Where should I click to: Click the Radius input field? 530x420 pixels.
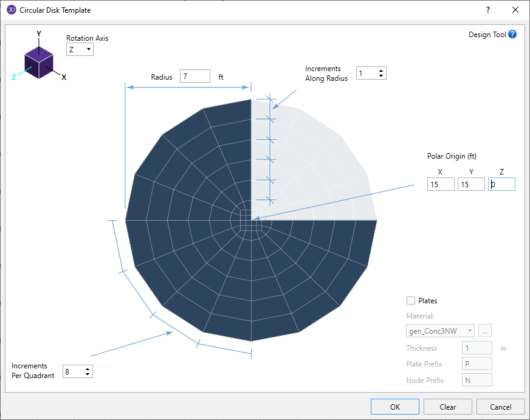(x=194, y=77)
